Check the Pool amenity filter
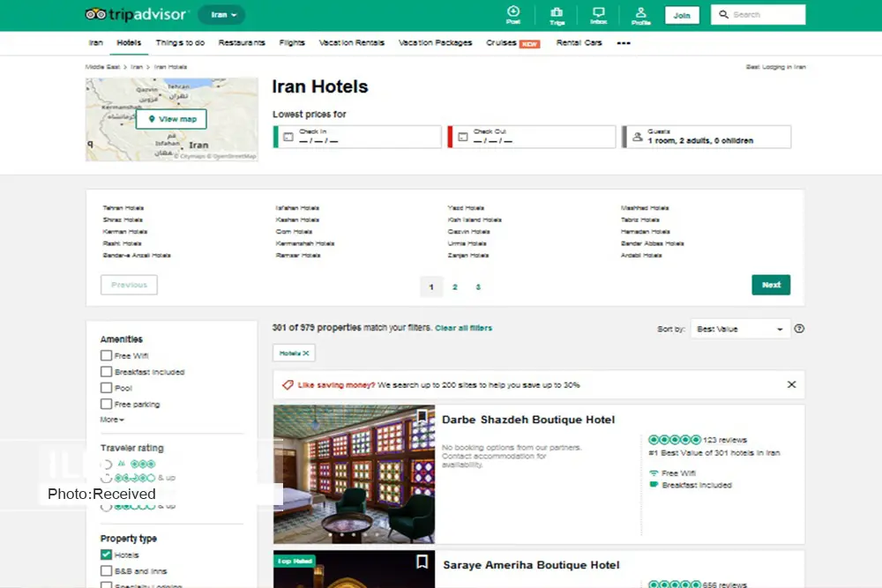882x588 pixels. [107, 388]
